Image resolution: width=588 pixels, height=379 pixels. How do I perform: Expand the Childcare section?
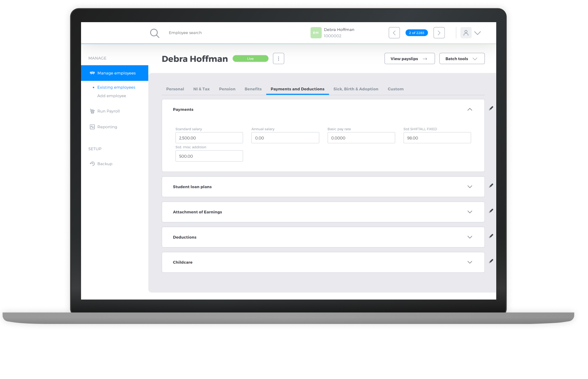coord(469,262)
